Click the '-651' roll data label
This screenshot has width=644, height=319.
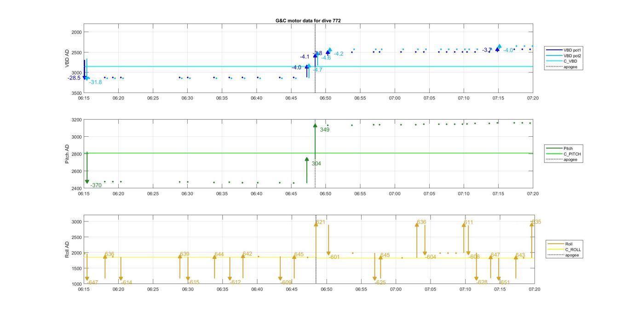(504, 282)
